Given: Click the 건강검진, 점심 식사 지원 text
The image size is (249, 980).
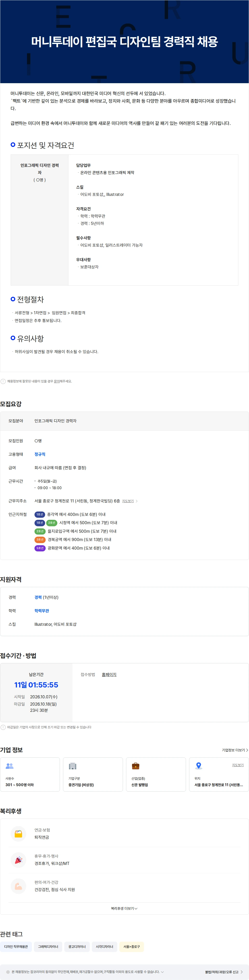Looking at the screenshot, I should 54,890.
